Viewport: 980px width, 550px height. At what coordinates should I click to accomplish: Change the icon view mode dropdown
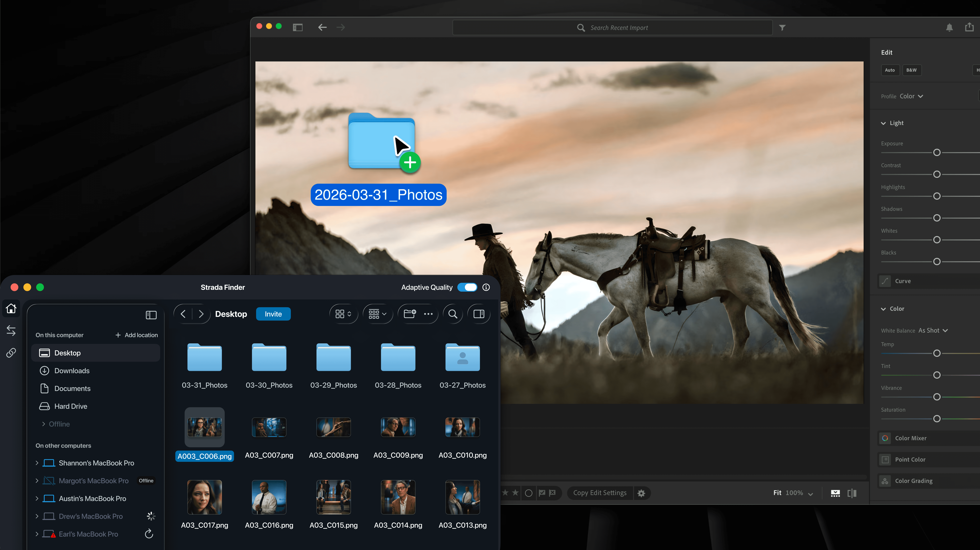tap(343, 314)
